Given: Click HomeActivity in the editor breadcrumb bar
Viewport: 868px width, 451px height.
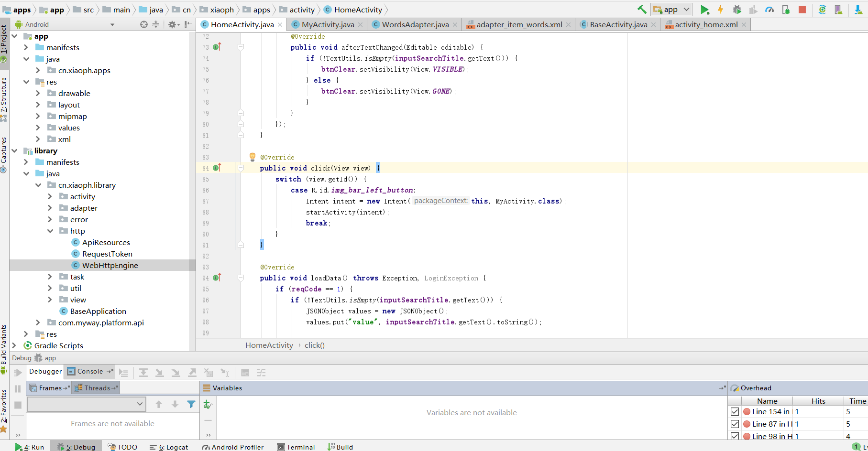Looking at the screenshot, I should (269, 345).
